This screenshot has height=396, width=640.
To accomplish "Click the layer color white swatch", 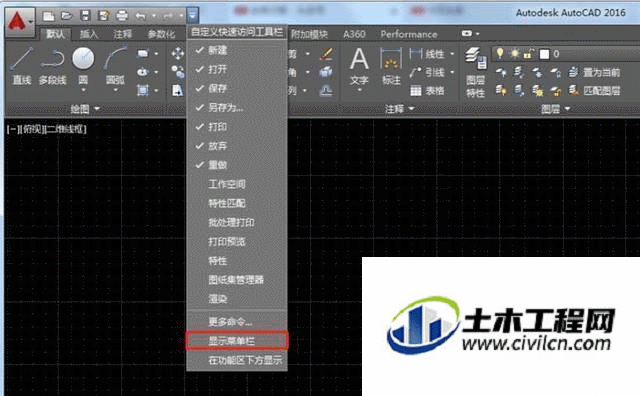I will coord(544,54).
